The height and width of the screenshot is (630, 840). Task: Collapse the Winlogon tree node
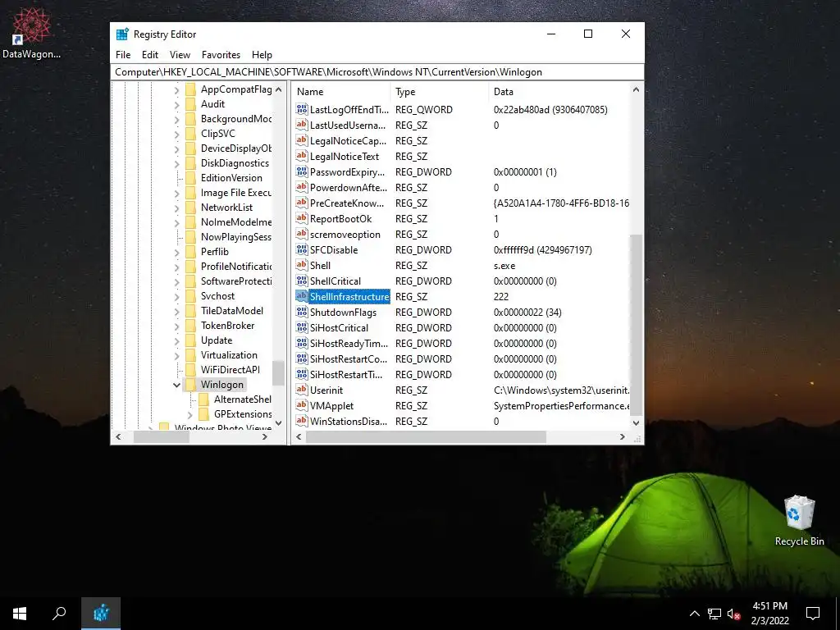click(176, 385)
